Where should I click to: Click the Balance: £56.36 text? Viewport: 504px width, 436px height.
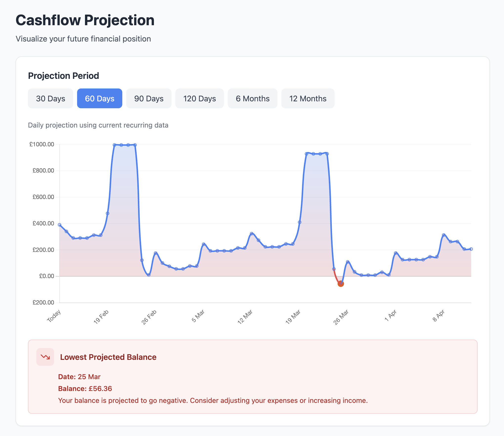85,389
